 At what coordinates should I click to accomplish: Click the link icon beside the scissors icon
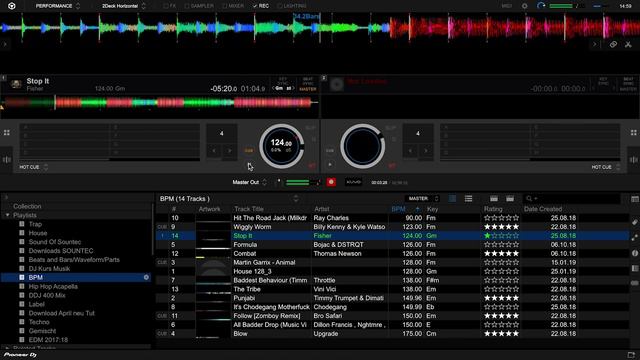[x=613, y=44]
